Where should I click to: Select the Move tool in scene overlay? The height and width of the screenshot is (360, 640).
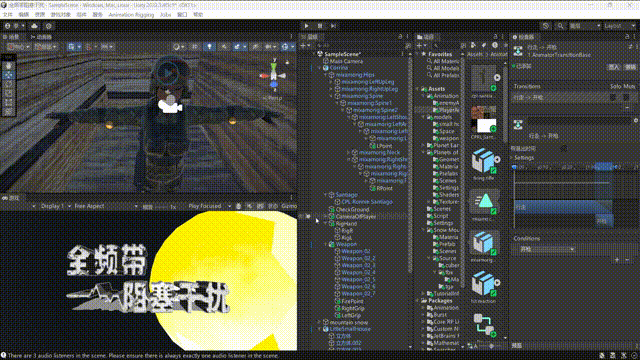pyautogui.click(x=8, y=75)
